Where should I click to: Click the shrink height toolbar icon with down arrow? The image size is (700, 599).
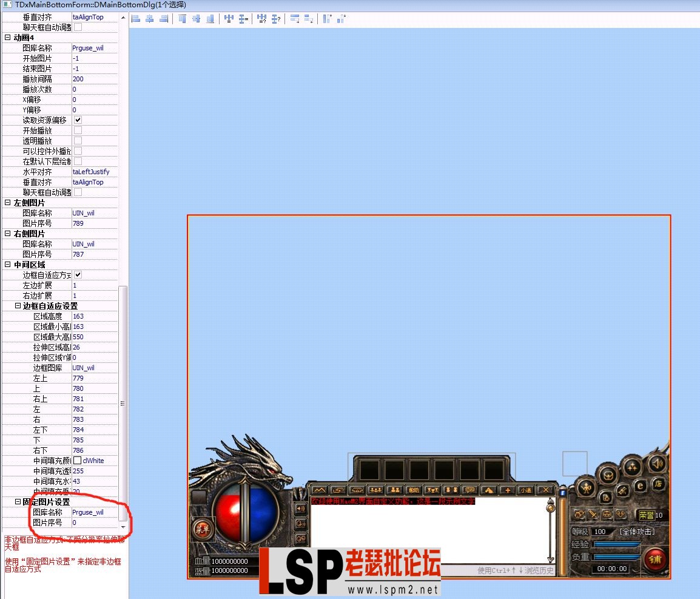342,19
